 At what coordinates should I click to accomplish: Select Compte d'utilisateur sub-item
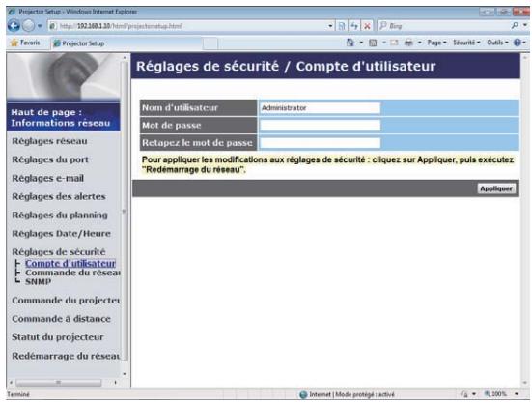coord(70,264)
